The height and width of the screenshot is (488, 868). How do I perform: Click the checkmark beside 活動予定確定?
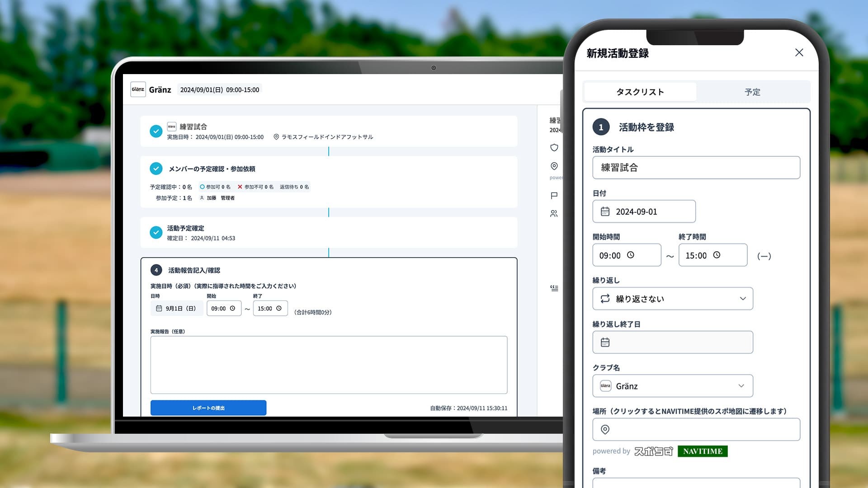(156, 232)
